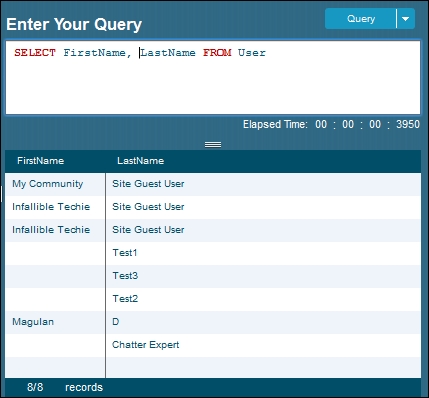Click the Query button

click(x=361, y=19)
